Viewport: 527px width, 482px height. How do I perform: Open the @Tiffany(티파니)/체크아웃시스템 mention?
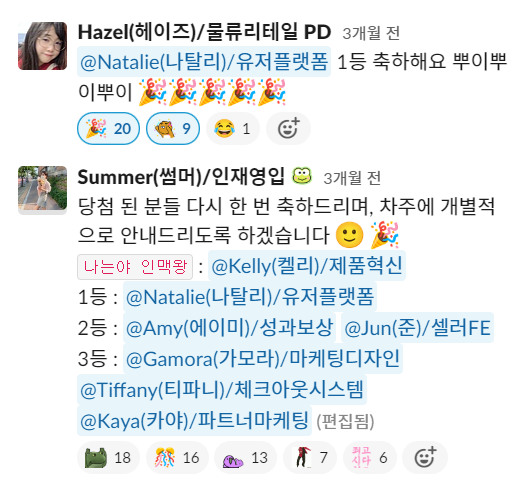click(222, 390)
